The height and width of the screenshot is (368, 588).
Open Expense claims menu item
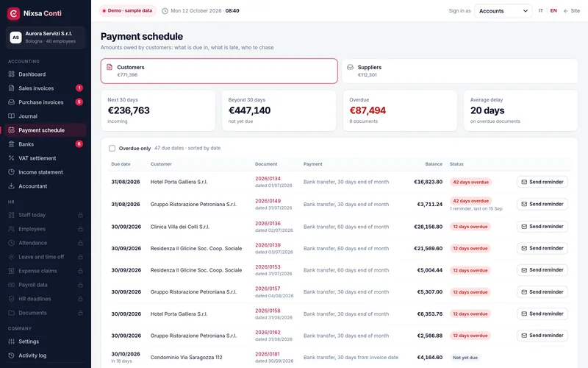point(46,271)
